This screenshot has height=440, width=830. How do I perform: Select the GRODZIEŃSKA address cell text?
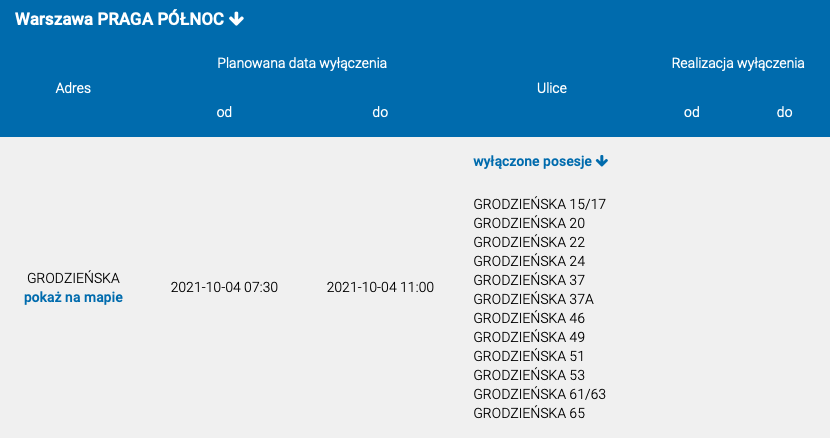click(x=74, y=278)
